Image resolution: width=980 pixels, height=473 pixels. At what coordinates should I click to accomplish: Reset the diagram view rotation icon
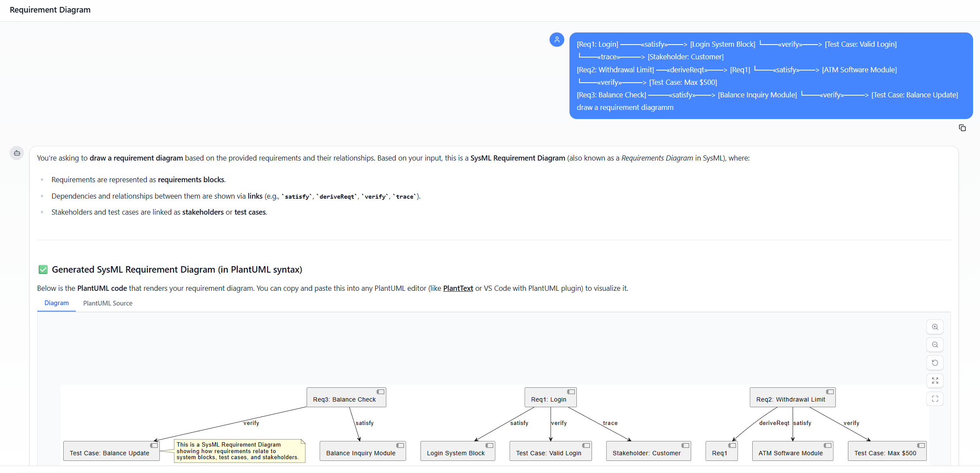pos(935,363)
